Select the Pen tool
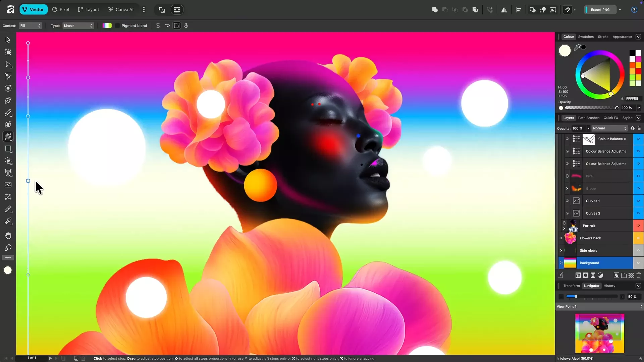This screenshot has width=644, height=362. (x=8, y=100)
